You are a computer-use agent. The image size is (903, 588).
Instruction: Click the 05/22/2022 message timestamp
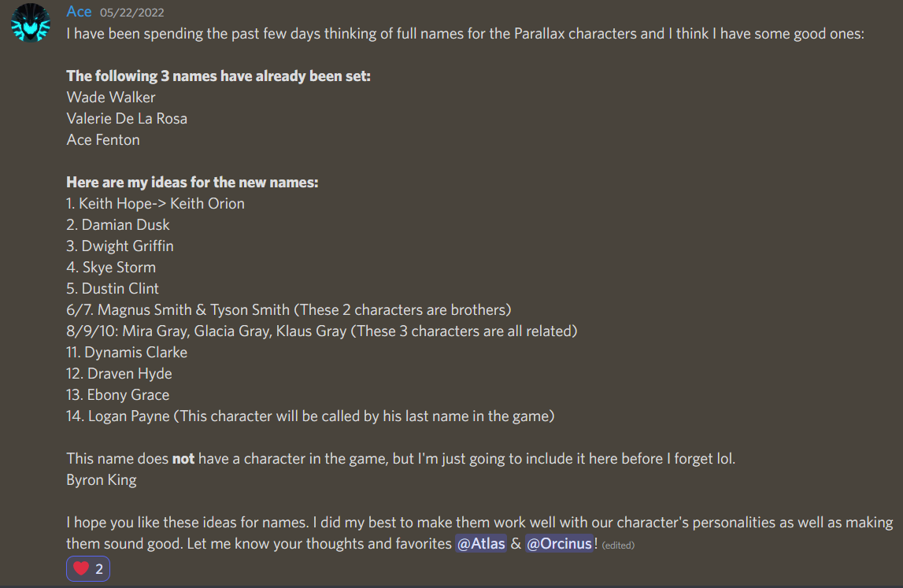(132, 12)
